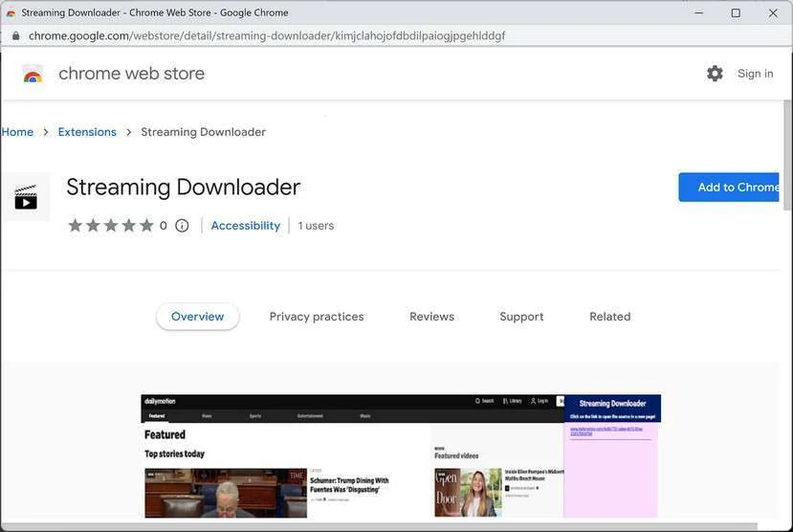The width and height of the screenshot is (793, 532).
Task: Click the chrome web store title text
Action: (x=131, y=74)
